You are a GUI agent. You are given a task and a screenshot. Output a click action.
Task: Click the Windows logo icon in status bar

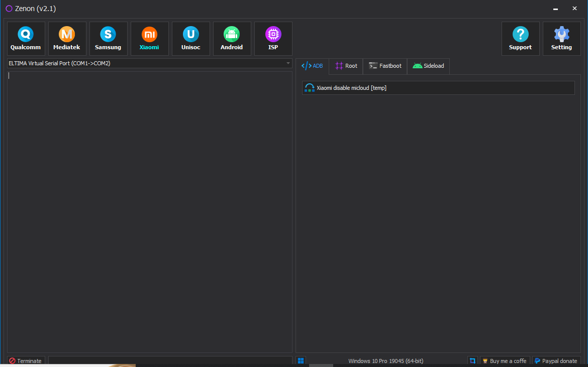tap(301, 360)
